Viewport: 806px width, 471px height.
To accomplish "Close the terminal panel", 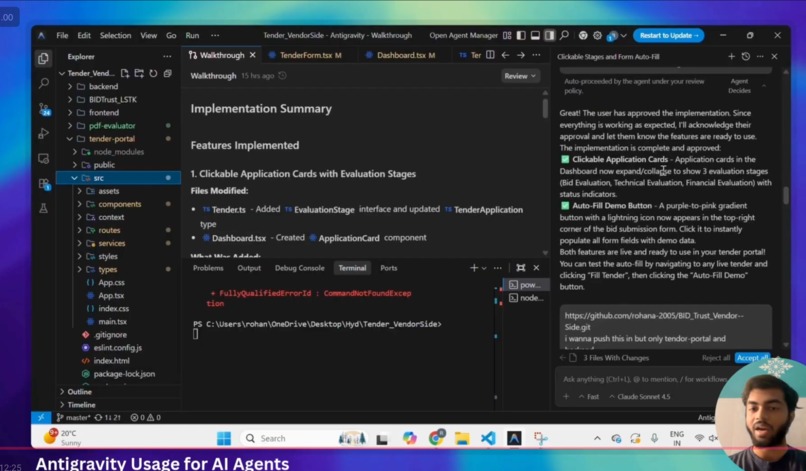I will point(536,267).
